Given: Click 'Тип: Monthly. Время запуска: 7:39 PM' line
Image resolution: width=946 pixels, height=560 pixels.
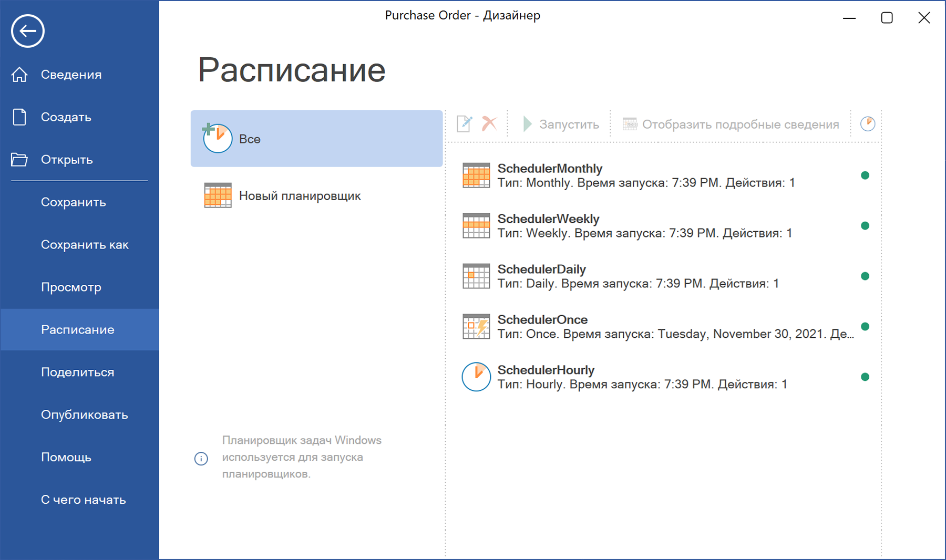Looking at the screenshot, I should 646,183.
